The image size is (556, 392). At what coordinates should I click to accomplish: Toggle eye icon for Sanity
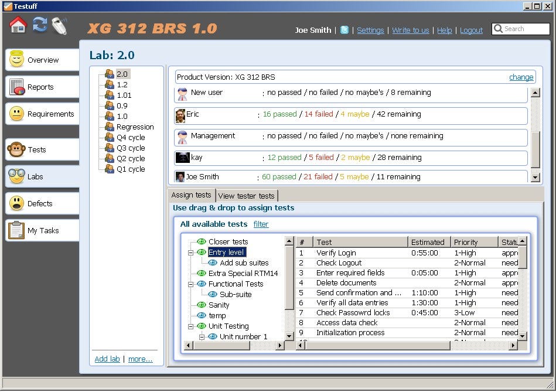pyautogui.click(x=202, y=305)
